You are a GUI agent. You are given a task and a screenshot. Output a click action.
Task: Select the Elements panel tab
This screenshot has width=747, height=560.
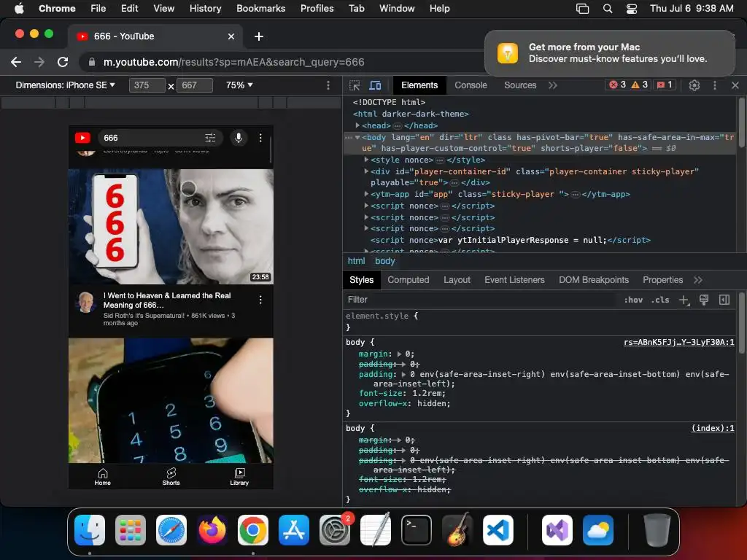[419, 85]
